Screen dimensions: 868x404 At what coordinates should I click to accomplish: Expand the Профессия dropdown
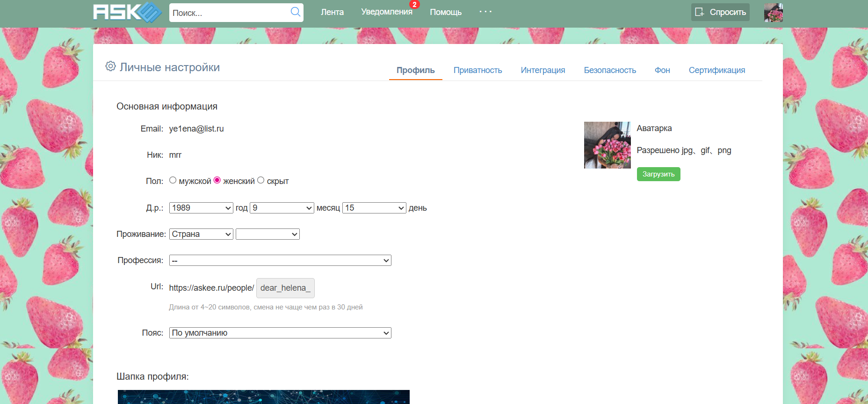(280, 260)
